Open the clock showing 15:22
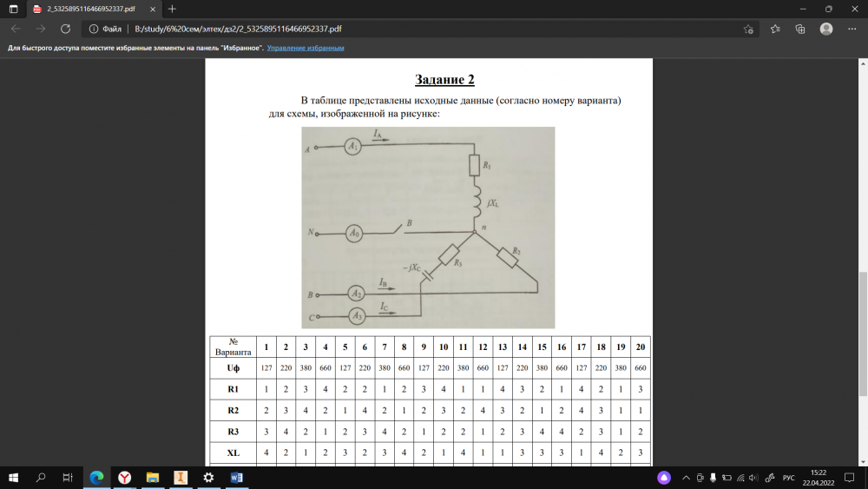 pos(819,478)
